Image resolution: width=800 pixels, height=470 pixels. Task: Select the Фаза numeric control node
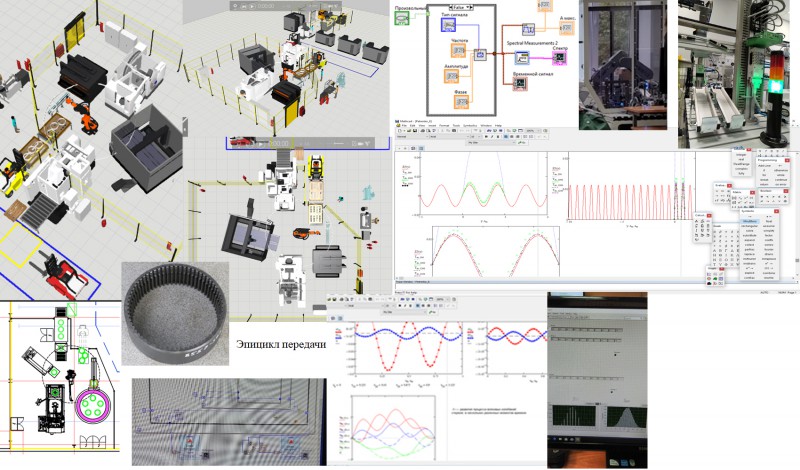click(461, 102)
